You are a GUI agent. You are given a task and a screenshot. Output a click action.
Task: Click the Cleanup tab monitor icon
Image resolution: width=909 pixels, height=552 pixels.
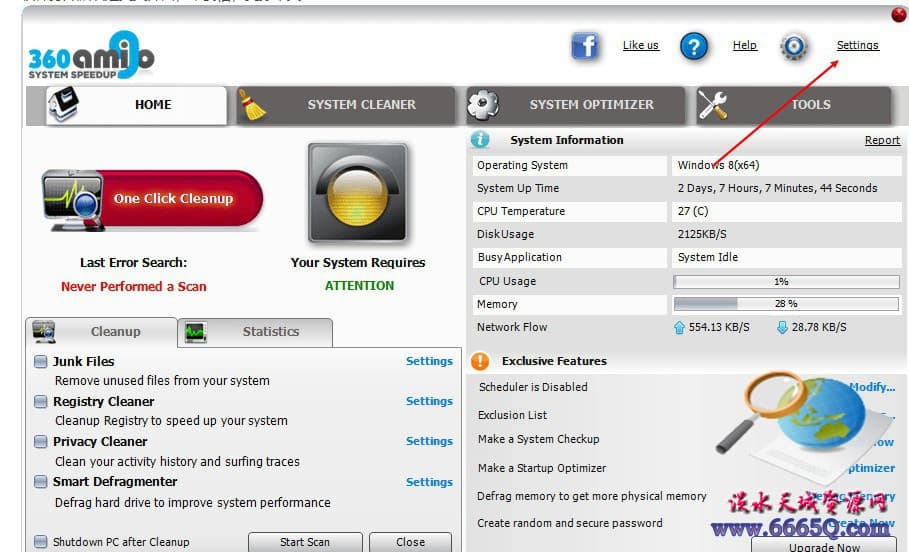click(44, 331)
